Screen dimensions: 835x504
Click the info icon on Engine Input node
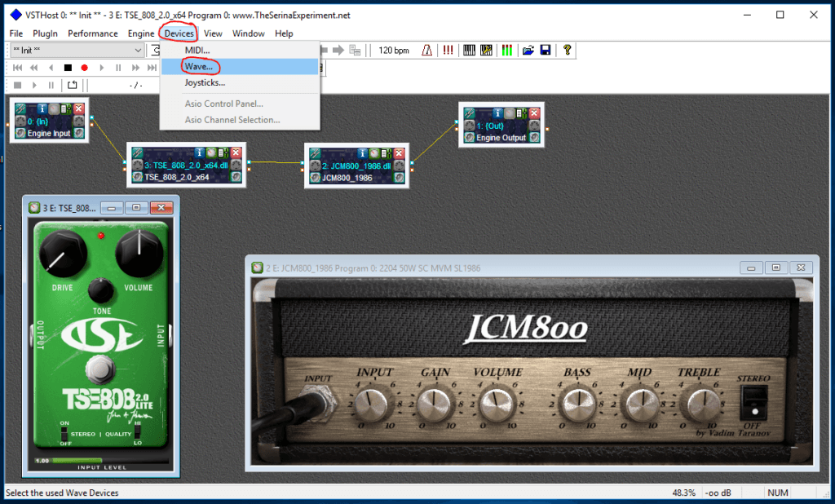click(42, 108)
